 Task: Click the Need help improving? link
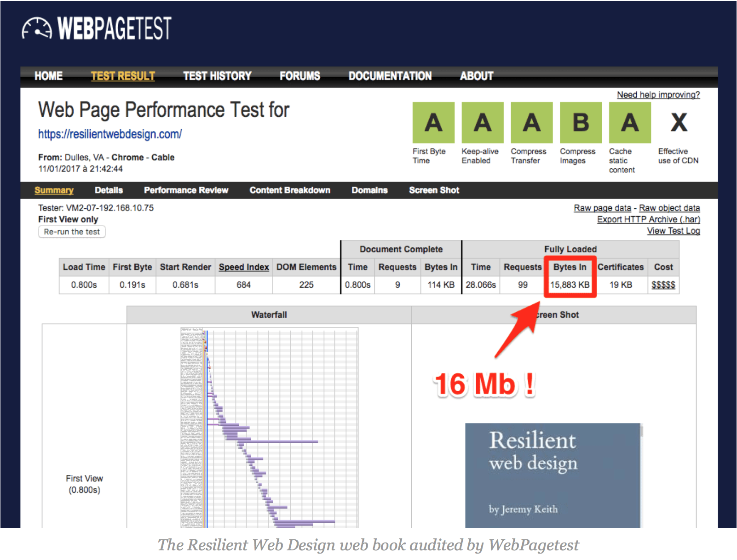point(658,95)
